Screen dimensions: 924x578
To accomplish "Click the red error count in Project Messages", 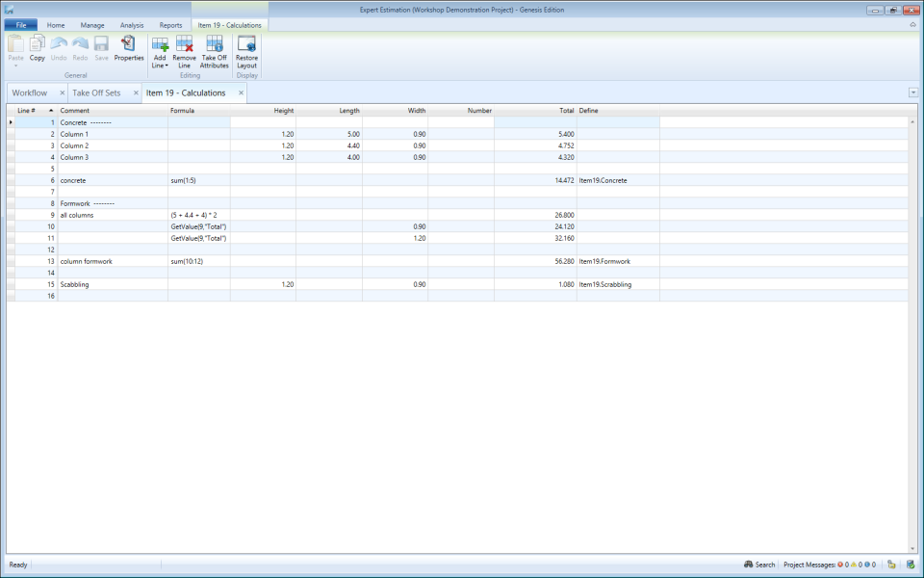I will pyautogui.click(x=841, y=565).
